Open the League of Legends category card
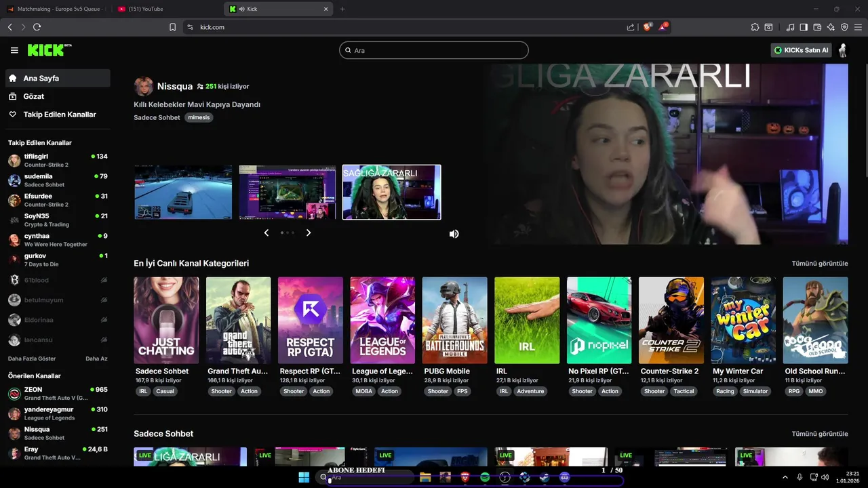Image resolution: width=868 pixels, height=488 pixels. pos(382,320)
